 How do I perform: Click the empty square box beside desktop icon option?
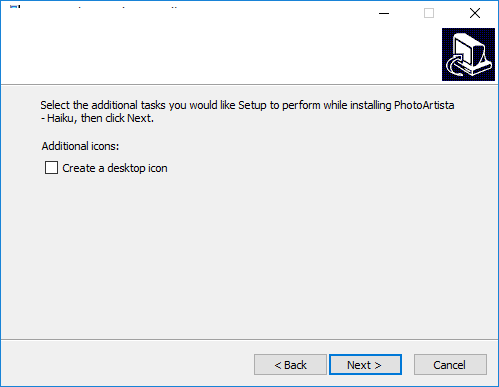click(x=51, y=168)
